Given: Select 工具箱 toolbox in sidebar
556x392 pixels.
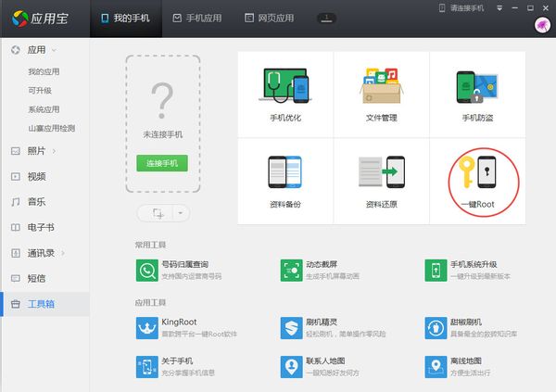Looking at the screenshot, I should coord(45,304).
